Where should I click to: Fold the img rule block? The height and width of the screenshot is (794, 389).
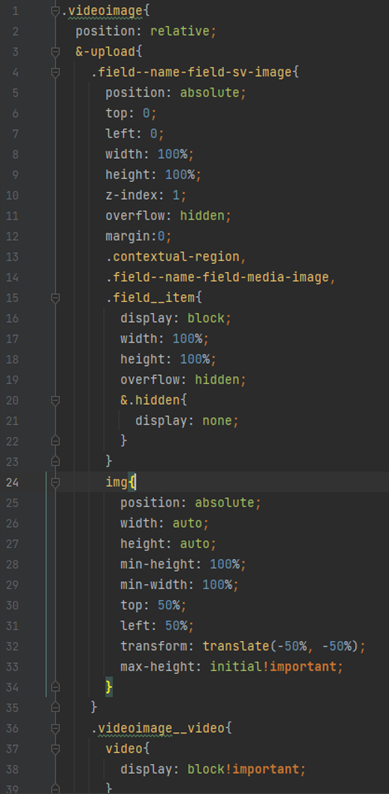55,482
